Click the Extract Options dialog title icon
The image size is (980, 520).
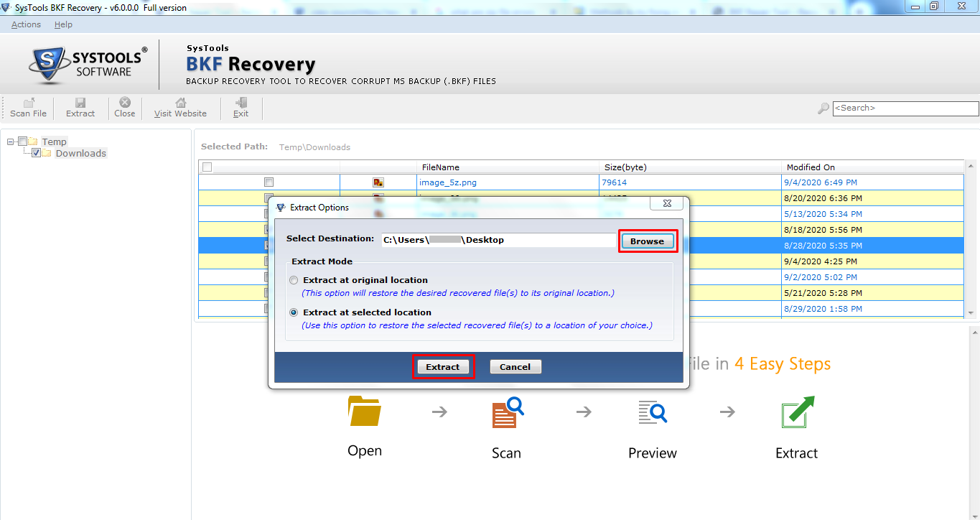281,208
